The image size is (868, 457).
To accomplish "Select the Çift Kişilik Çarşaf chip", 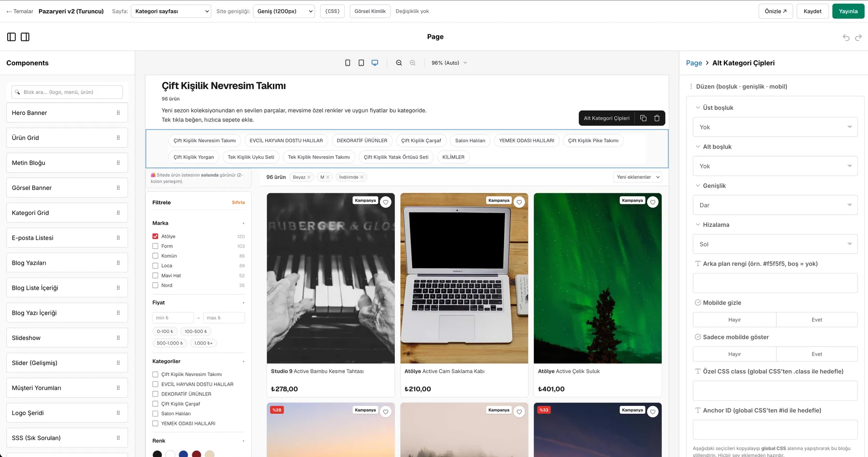I will tap(421, 141).
